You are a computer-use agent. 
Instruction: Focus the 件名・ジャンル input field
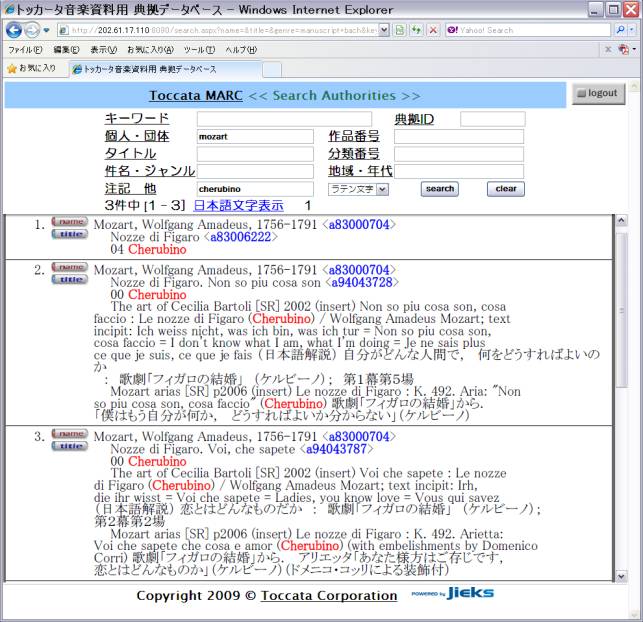[255, 171]
